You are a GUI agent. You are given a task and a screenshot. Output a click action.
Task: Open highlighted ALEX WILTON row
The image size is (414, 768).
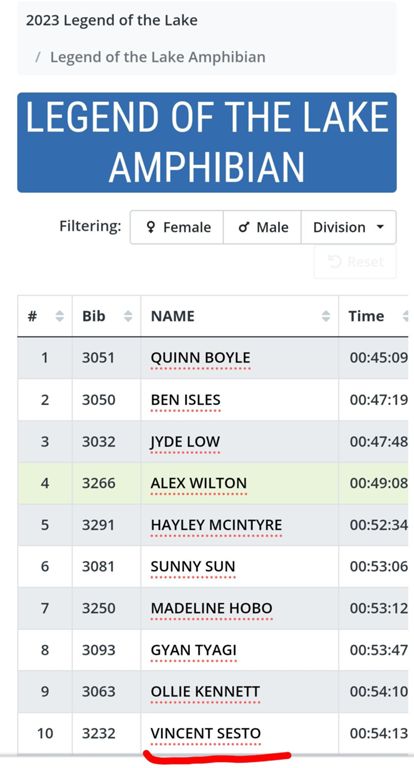(x=213, y=483)
